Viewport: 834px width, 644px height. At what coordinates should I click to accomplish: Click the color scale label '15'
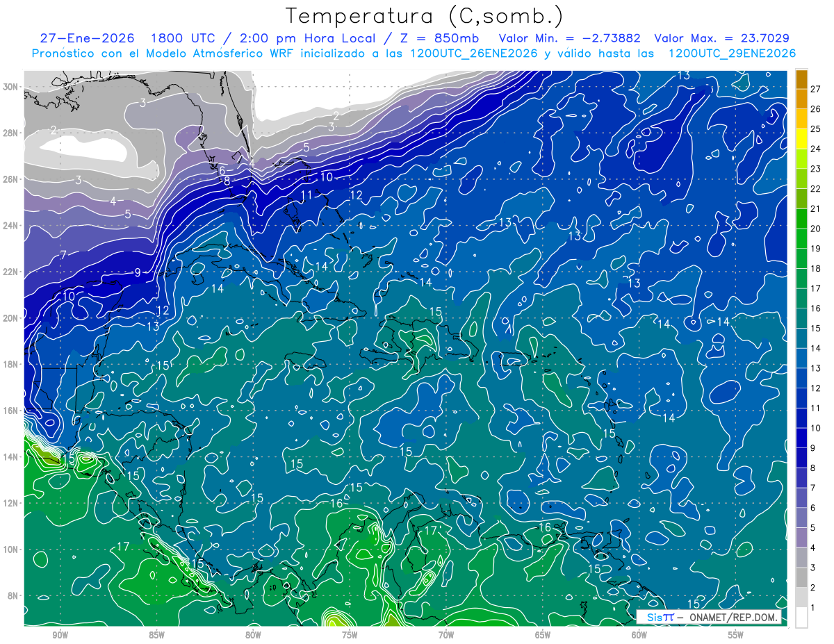pyautogui.click(x=816, y=329)
